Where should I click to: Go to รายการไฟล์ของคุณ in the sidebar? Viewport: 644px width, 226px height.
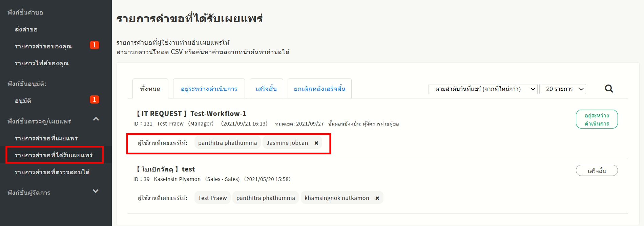pos(42,63)
